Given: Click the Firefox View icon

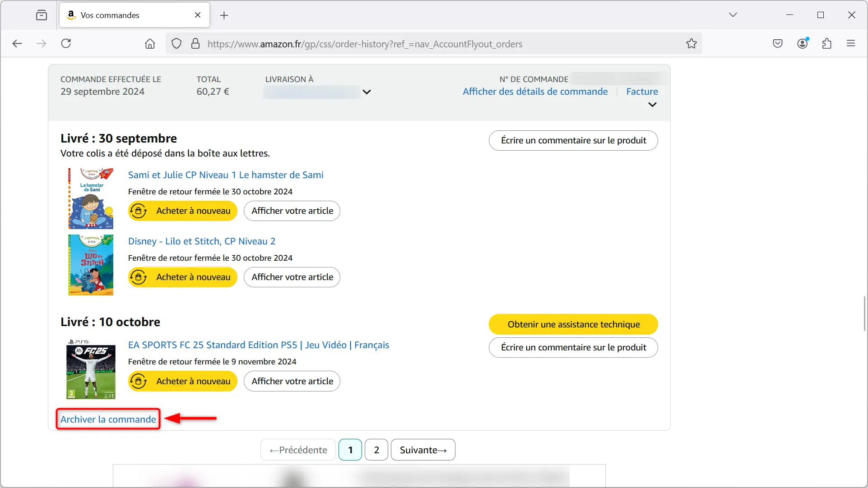Looking at the screenshot, I should pos(42,15).
